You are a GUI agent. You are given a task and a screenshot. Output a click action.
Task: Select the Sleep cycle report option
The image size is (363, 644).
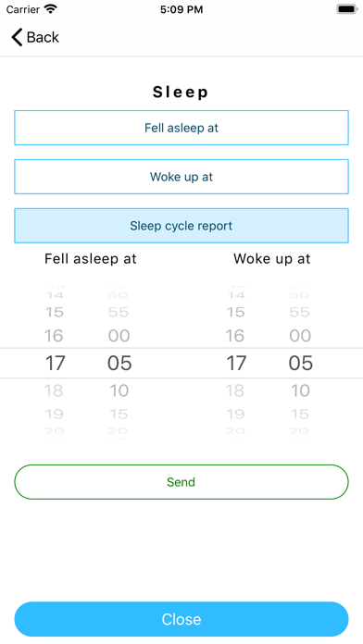[181, 226]
